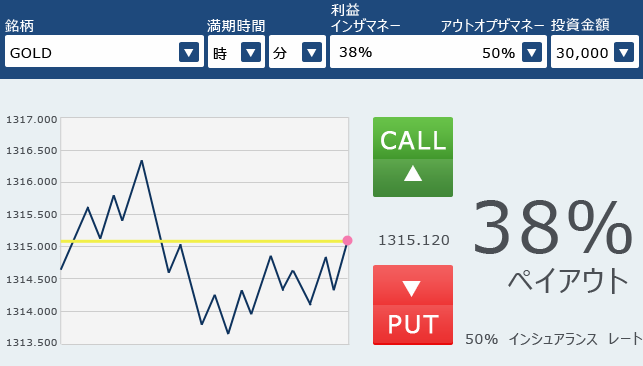
Task: Click the 30,000 investment amount field
Action: coord(595,51)
